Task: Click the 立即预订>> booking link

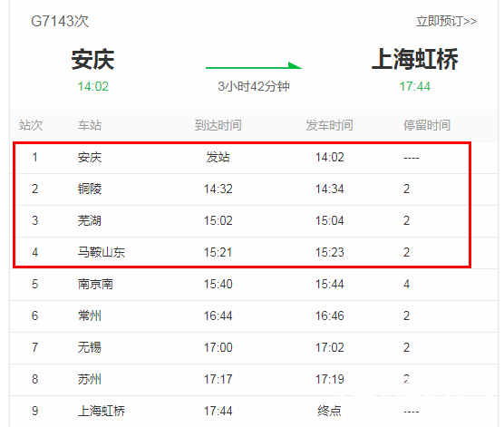Action: pyautogui.click(x=446, y=21)
